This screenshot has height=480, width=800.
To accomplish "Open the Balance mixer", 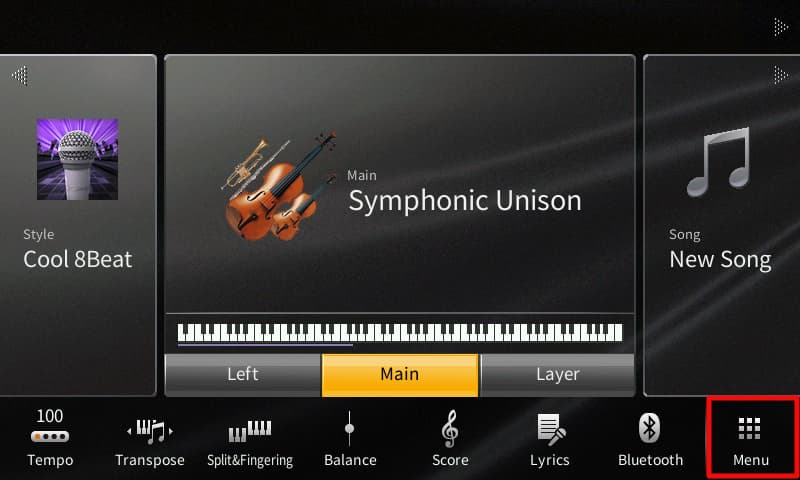I will 350,439.
